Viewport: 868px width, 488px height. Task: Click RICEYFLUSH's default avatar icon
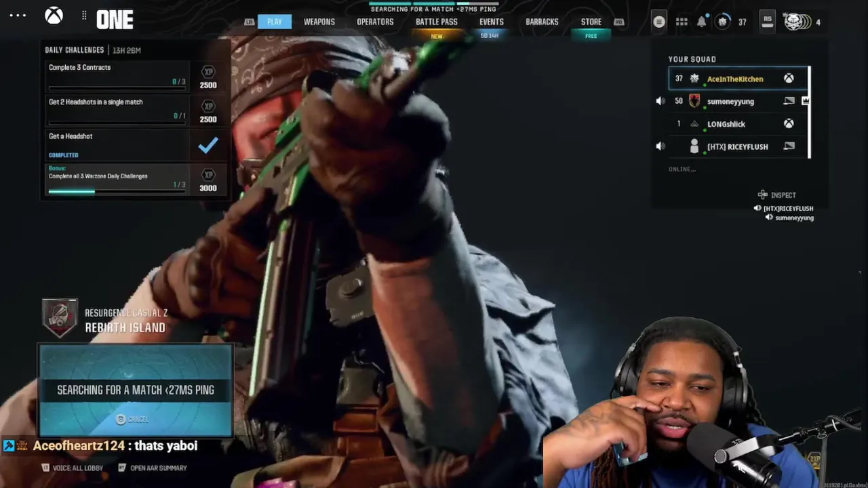(x=694, y=146)
